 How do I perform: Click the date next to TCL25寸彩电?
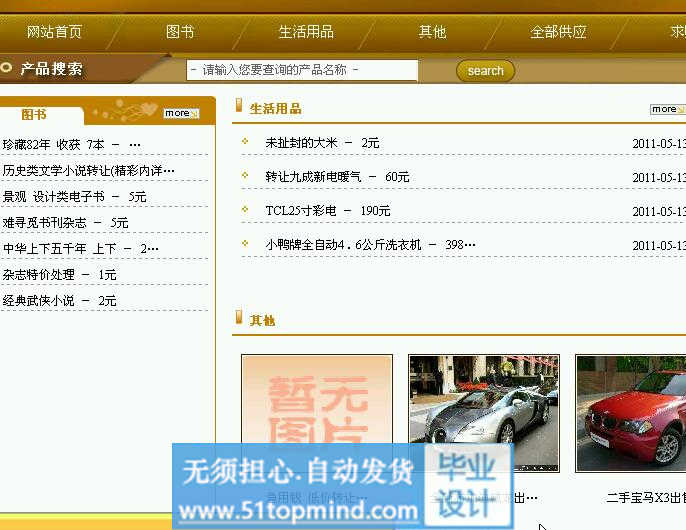[659, 212]
